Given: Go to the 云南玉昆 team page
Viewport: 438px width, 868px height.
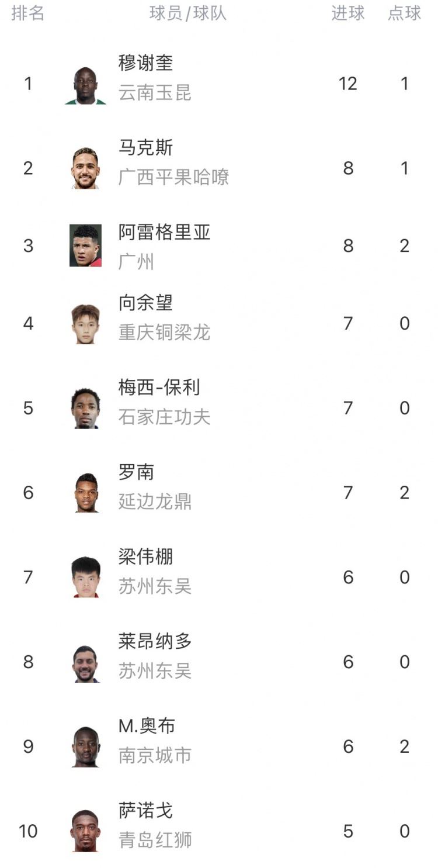Looking at the screenshot, I should pos(155,93).
